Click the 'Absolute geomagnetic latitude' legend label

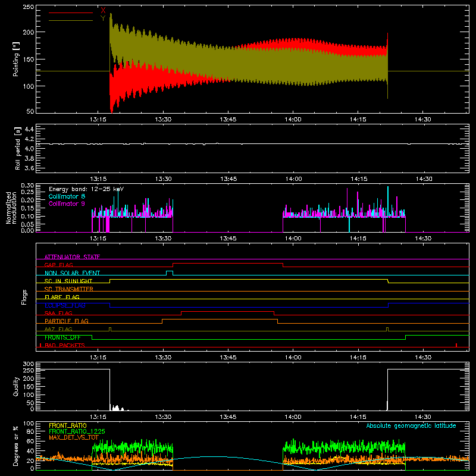coord(411,425)
